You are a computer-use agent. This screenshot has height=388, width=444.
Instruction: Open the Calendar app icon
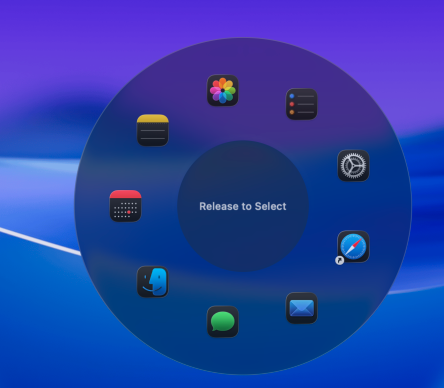coord(125,206)
